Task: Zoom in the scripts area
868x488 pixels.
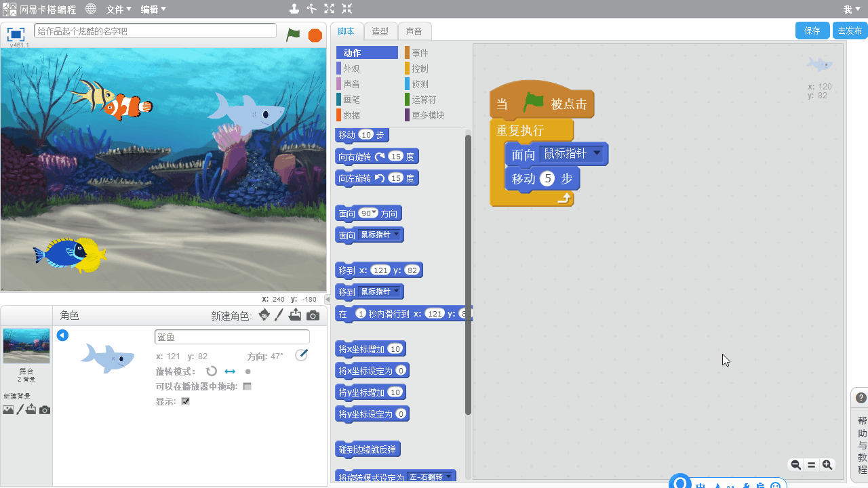Action: pyautogui.click(x=827, y=465)
